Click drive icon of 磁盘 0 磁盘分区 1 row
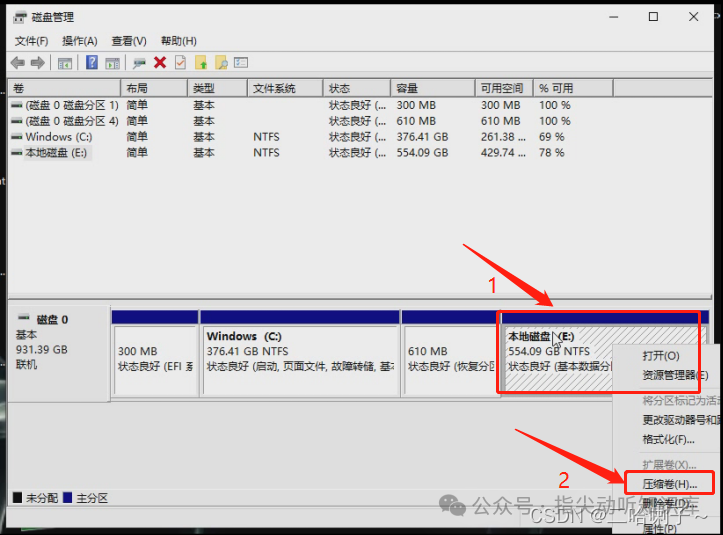 coord(17,105)
